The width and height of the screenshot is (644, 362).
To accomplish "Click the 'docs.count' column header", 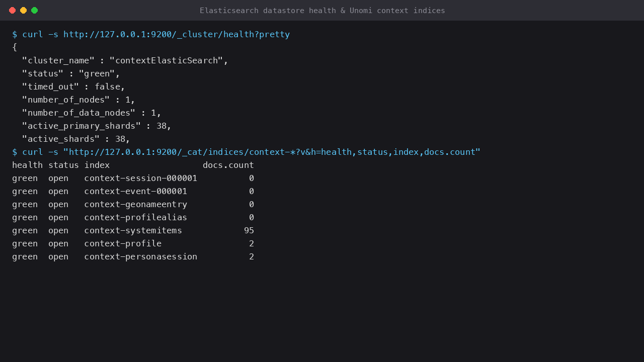I will pyautogui.click(x=228, y=165).
